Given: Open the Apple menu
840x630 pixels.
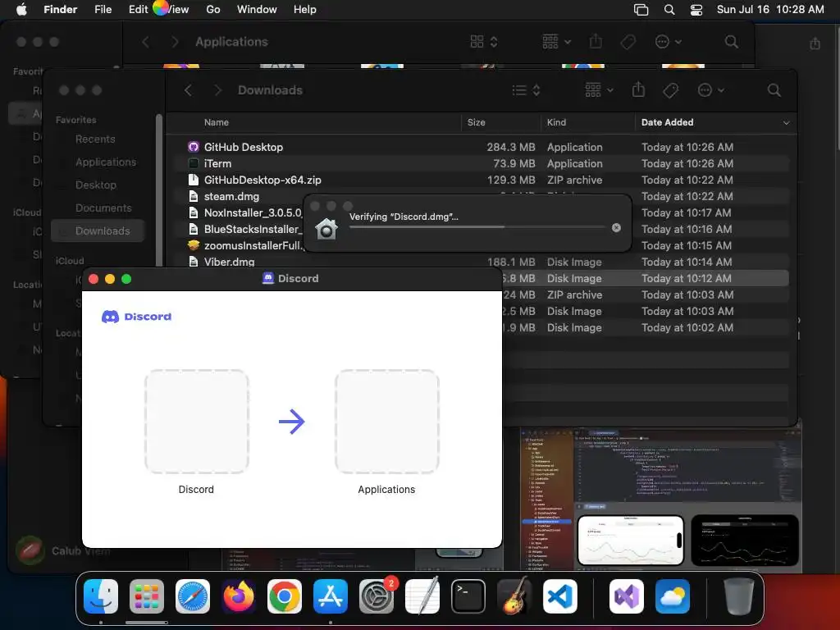Looking at the screenshot, I should pyautogui.click(x=21, y=9).
